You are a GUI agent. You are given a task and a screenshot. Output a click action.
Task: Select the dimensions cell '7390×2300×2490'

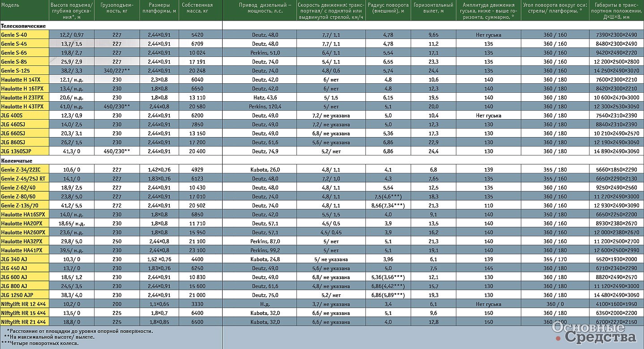tap(616, 34)
